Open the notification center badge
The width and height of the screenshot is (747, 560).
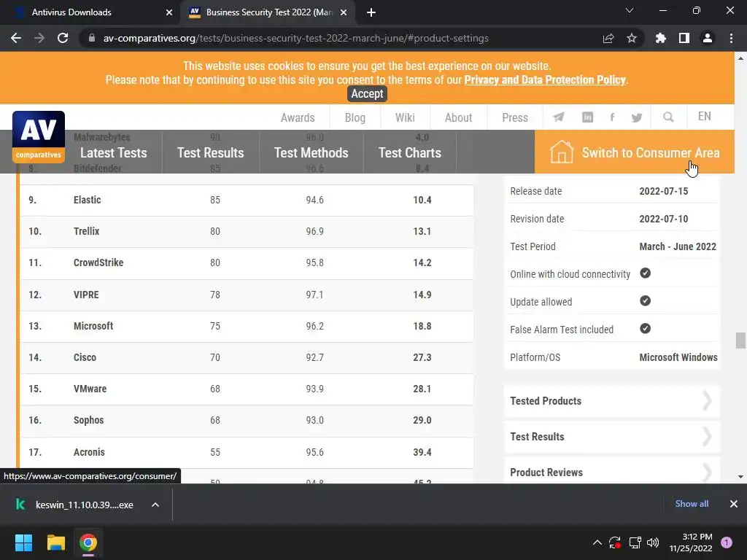[727, 542]
